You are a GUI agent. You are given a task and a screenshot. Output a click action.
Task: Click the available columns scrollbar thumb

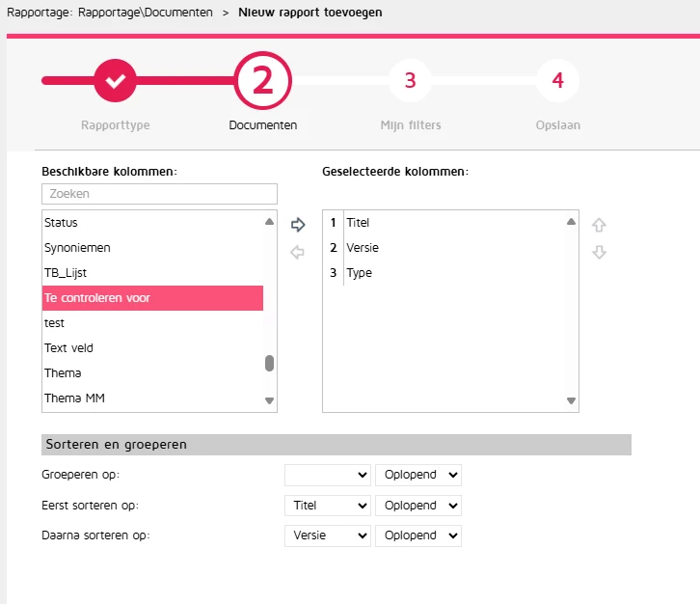[269, 363]
